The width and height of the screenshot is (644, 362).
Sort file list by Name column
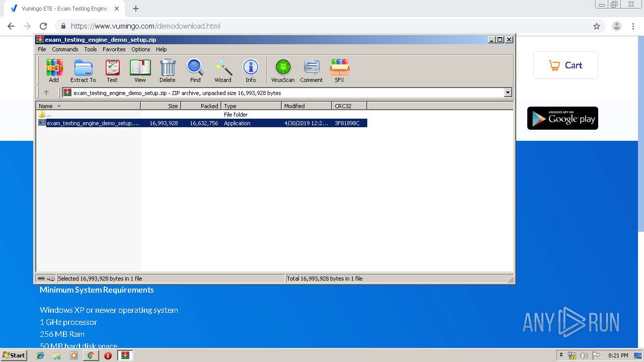88,106
